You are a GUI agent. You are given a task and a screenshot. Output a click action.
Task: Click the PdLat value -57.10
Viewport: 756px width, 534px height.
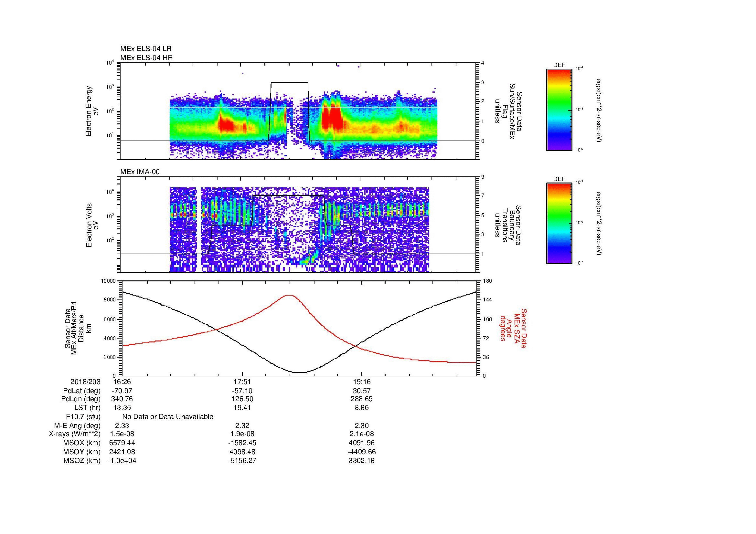pos(242,391)
